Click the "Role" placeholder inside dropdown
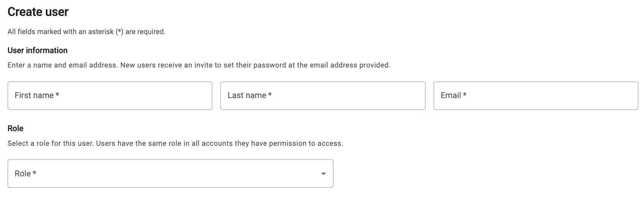Image resolution: width=644 pixels, height=198 pixels. pos(23,174)
